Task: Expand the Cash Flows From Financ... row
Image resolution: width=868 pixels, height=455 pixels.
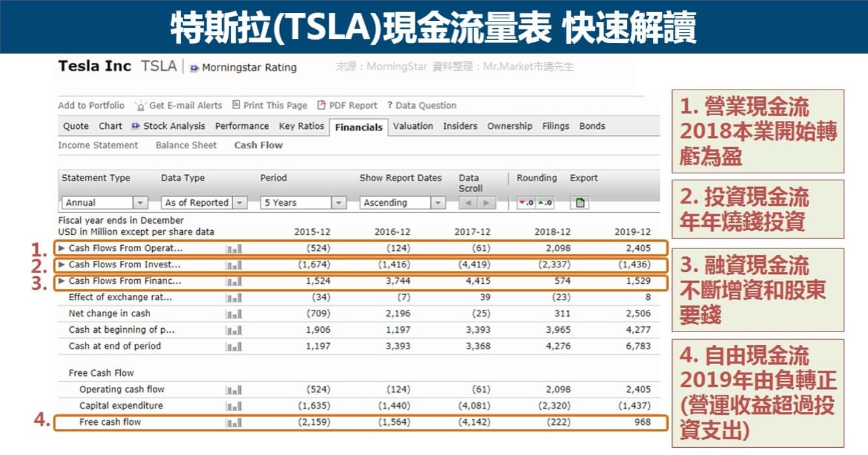Action: (x=62, y=281)
